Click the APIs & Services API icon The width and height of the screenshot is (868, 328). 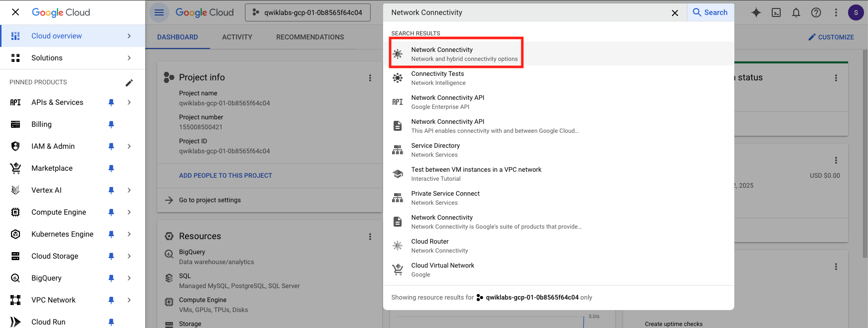pyautogui.click(x=15, y=102)
